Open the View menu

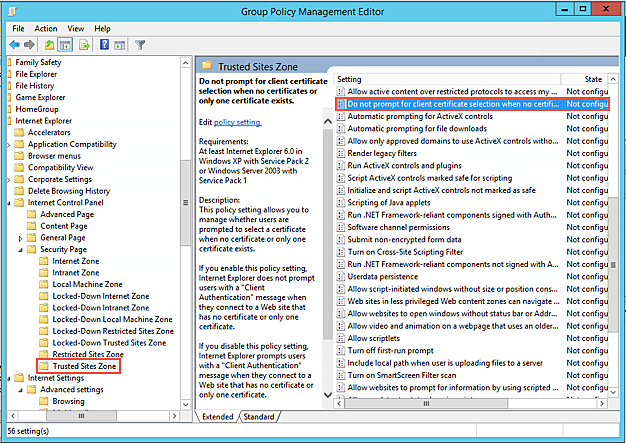tap(74, 29)
